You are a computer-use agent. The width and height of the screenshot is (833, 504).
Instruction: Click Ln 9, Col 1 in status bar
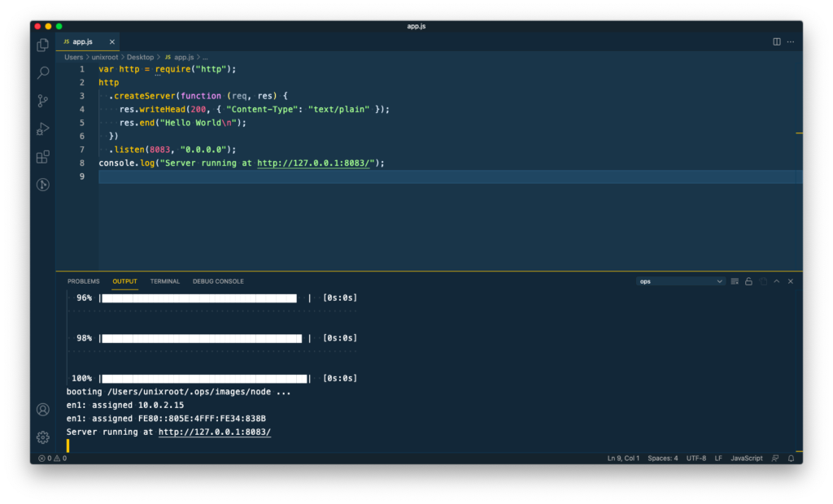pyautogui.click(x=623, y=458)
